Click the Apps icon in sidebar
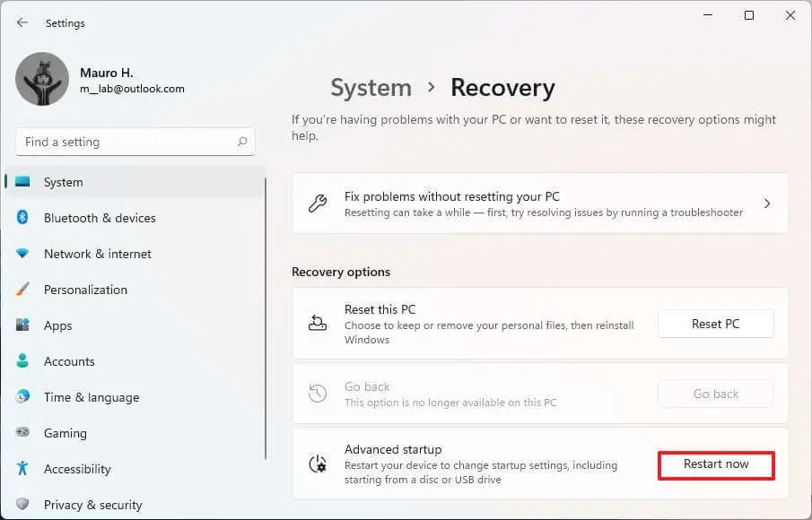The height and width of the screenshot is (520, 812). coord(22,325)
